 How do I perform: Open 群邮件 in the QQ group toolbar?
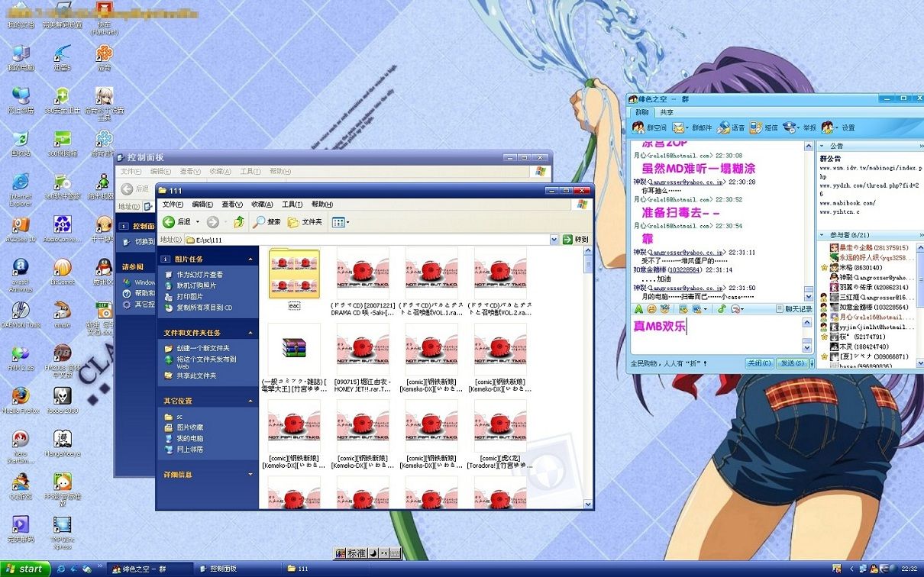[691, 127]
